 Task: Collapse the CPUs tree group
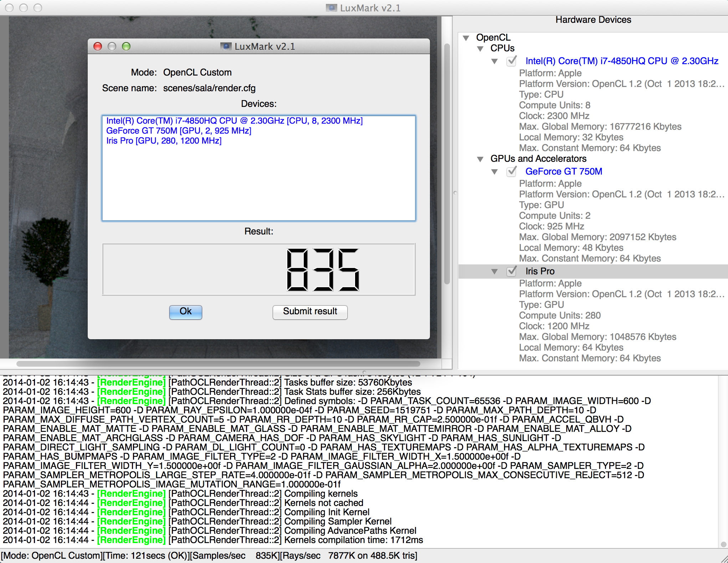[480, 48]
